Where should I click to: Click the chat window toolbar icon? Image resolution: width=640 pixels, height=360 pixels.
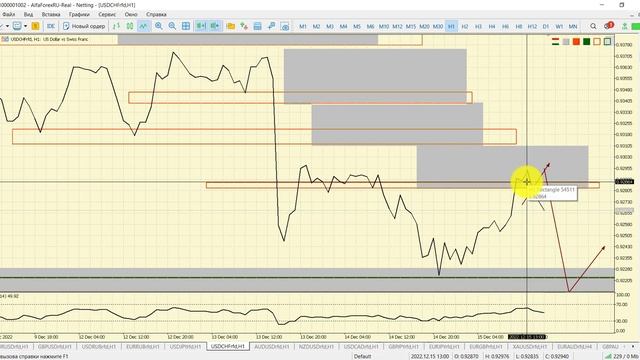[17, 26]
